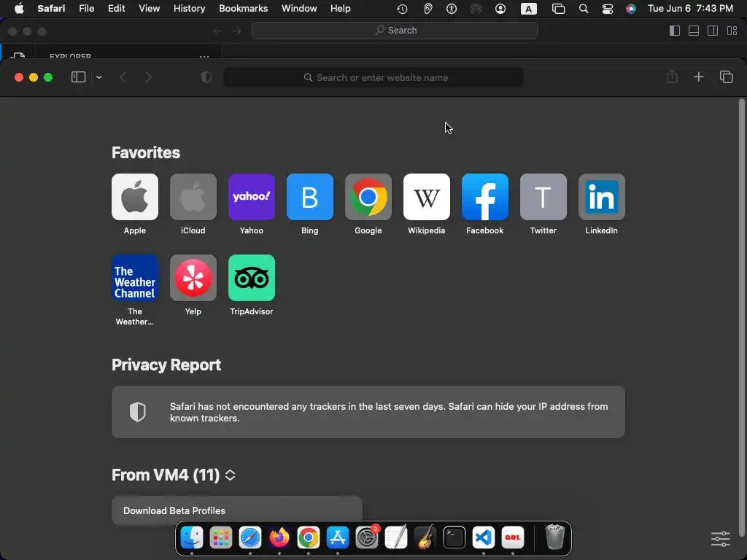
Task: Open Control Center in menu bar
Action: (x=608, y=9)
